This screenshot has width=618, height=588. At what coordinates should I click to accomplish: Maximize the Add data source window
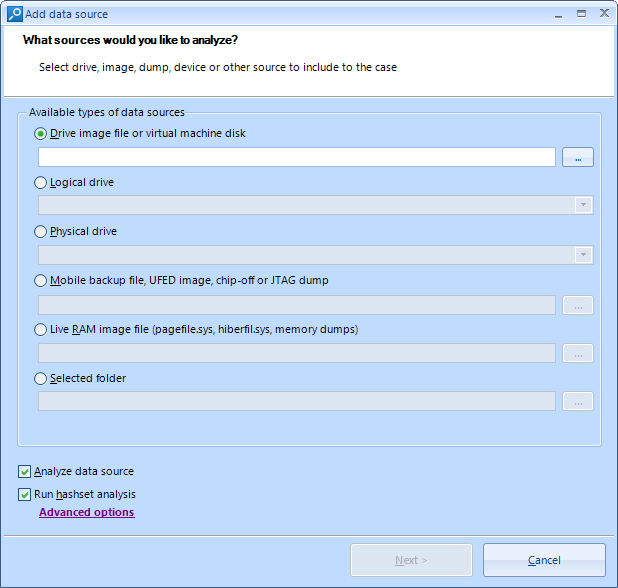tap(581, 14)
